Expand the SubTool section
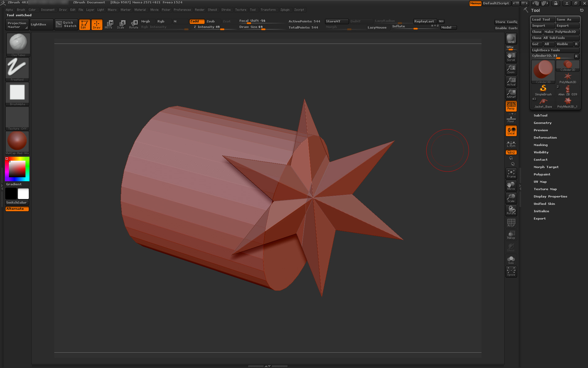The width and height of the screenshot is (588, 368). click(x=540, y=115)
